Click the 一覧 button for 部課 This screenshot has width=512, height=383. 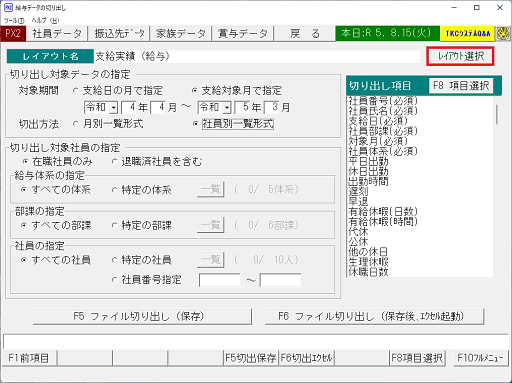click(211, 225)
